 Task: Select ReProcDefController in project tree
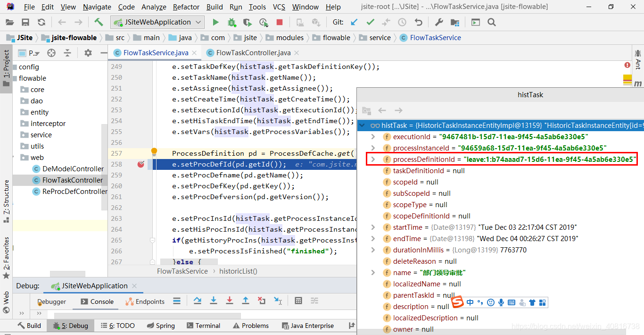[x=71, y=192]
